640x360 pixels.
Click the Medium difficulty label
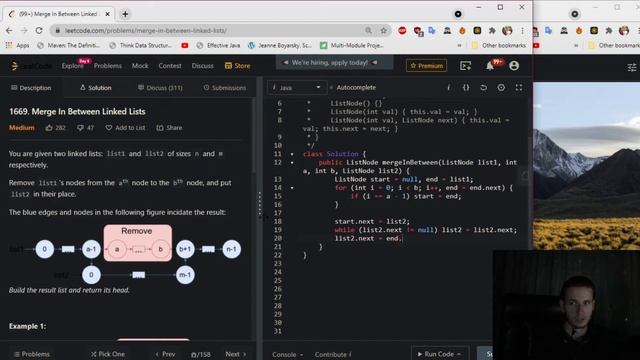point(22,128)
